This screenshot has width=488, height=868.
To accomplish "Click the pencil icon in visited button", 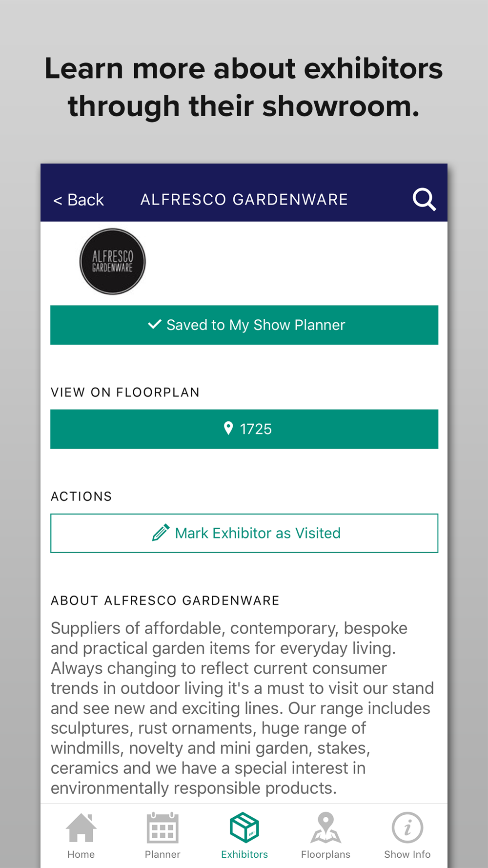I will [161, 533].
